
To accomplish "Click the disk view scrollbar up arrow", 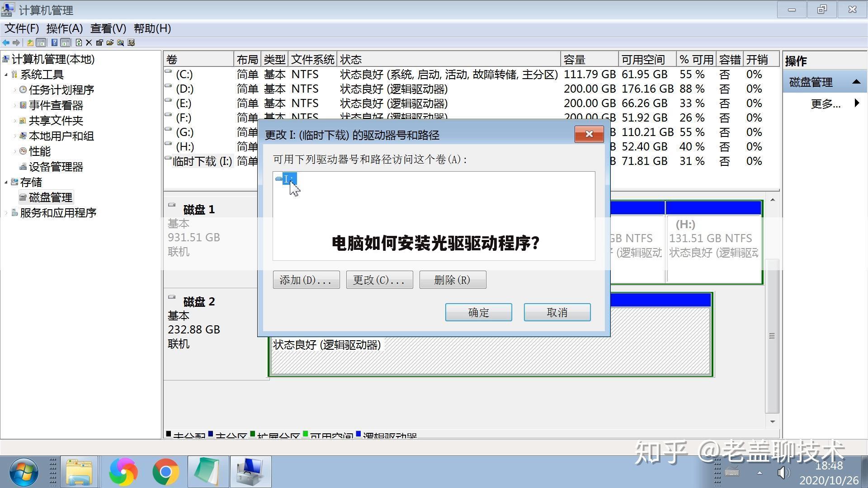I will click(x=772, y=200).
